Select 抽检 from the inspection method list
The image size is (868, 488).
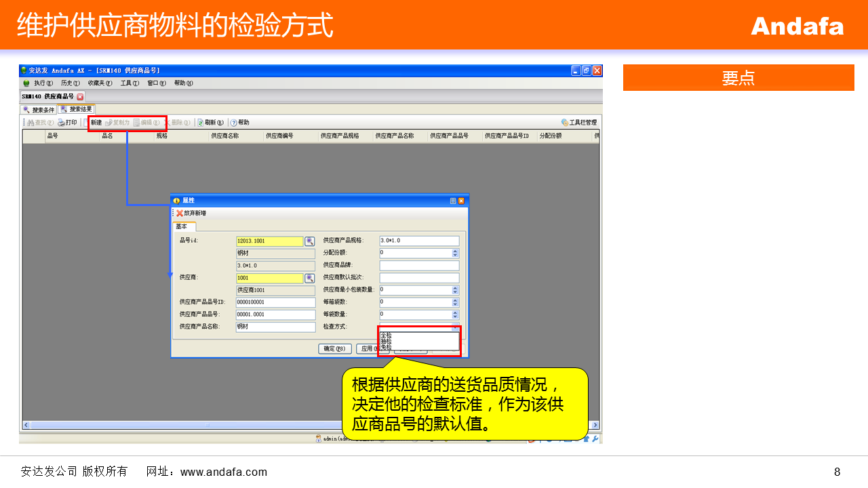pyautogui.click(x=386, y=341)
